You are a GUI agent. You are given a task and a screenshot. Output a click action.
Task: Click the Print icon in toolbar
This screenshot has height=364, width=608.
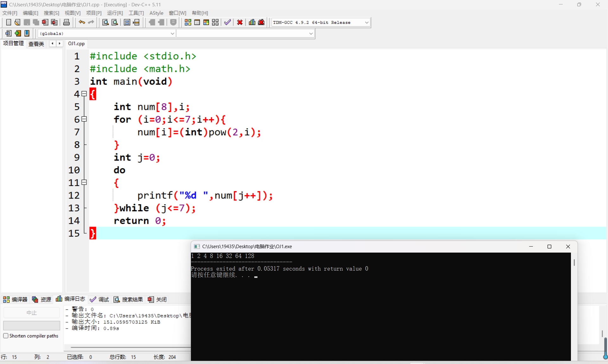66,22
